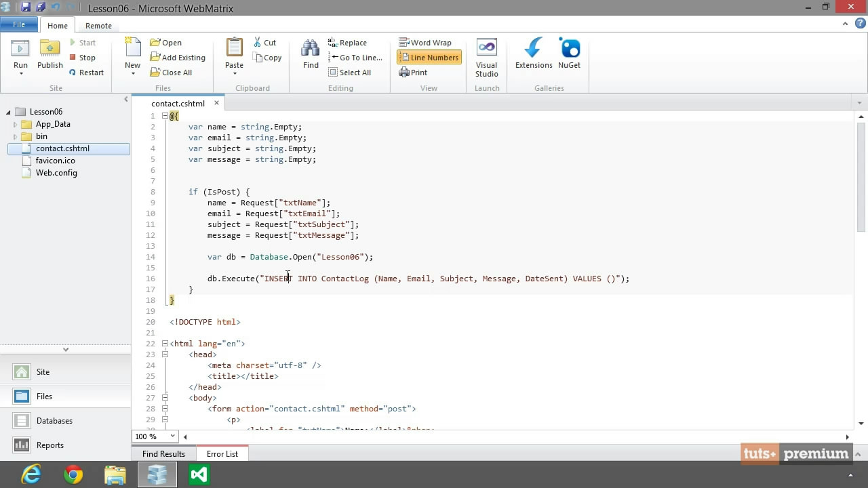
Task: Switch to the Files workspace
Action: tap(66, 396)
